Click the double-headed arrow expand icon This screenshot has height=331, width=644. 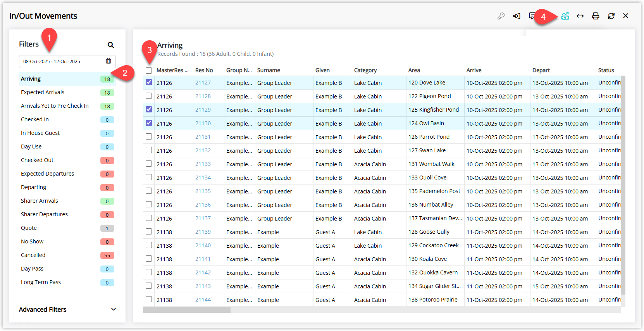click(x=580, y=16)
